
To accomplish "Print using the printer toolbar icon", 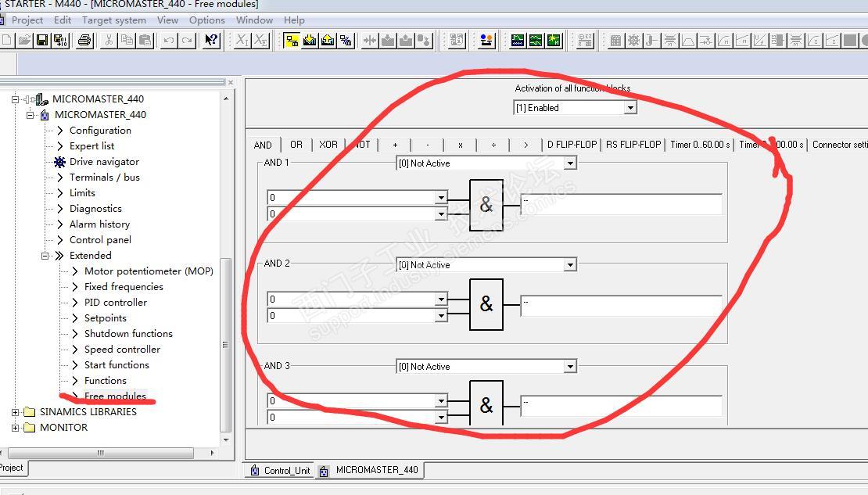I will click(x=84, y=41).
